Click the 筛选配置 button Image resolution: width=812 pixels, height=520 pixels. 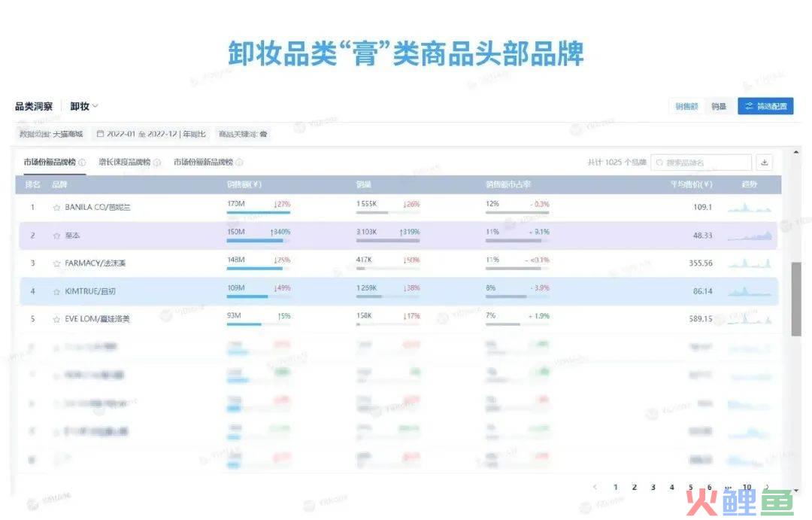[765, 106]
